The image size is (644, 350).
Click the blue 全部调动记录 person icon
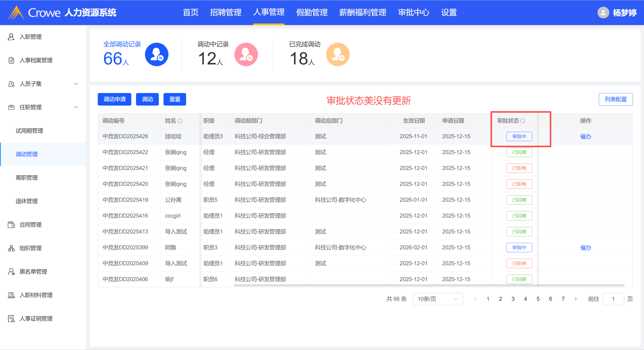tap(157, 55)
